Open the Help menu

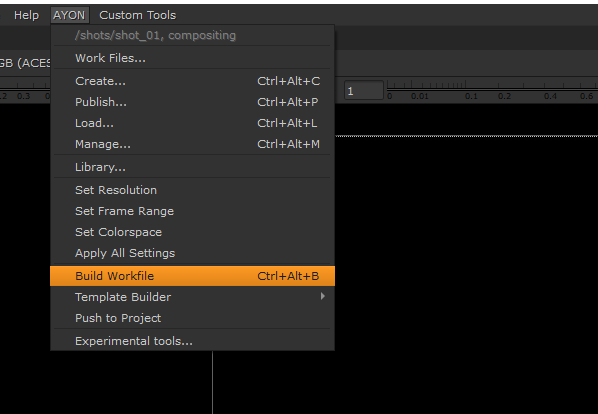(26, 15)
